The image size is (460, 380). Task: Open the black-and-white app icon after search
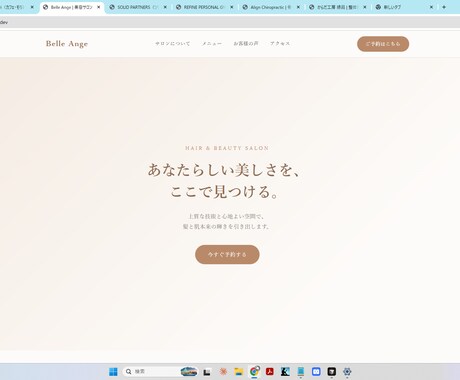click(207, 371)
